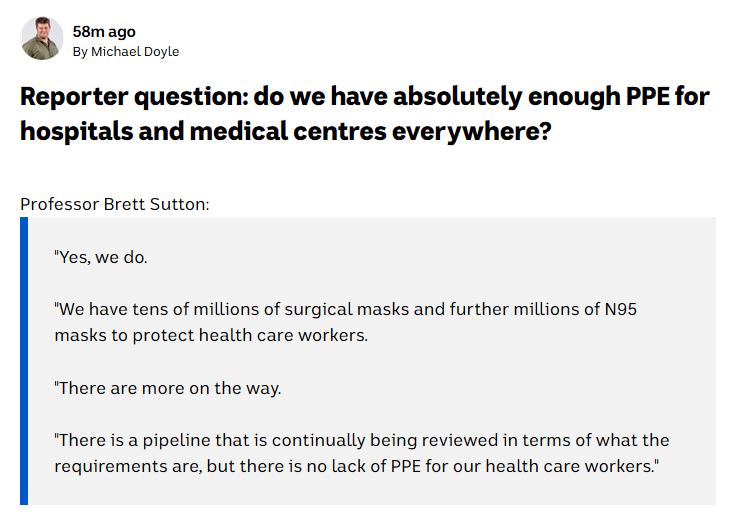
Task: Click Michael Doyle's avatar photo
Action: click(x=42, y=39)
